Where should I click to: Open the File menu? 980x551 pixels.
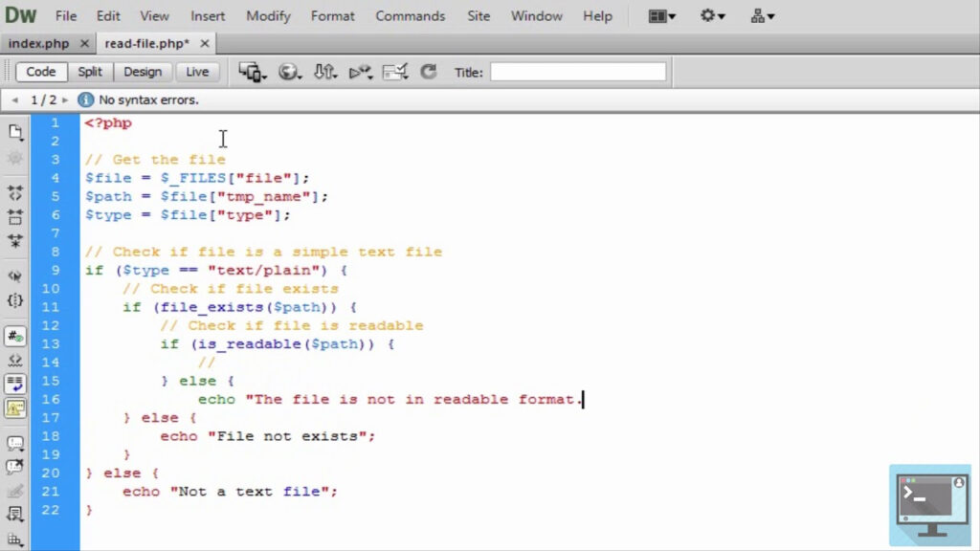(x=66, y=16)
